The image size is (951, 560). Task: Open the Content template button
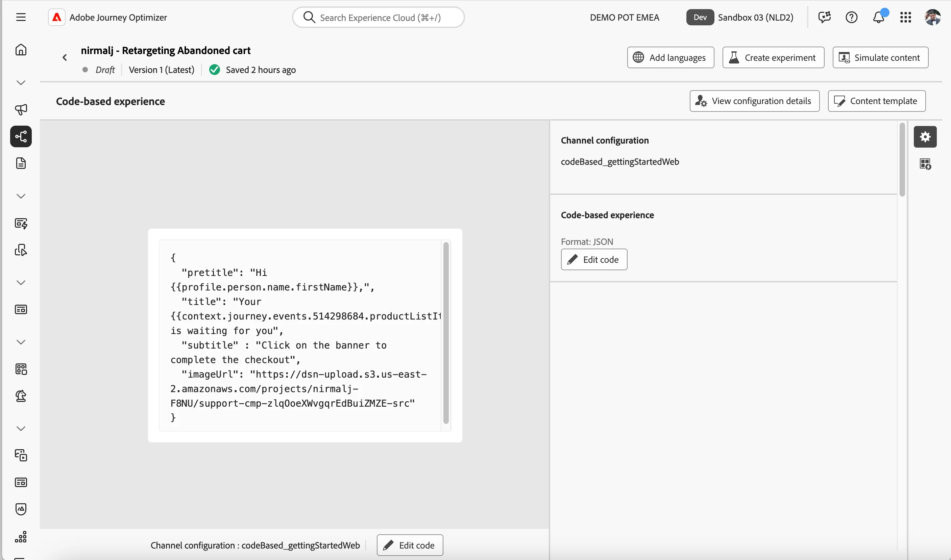click(876, 101)
